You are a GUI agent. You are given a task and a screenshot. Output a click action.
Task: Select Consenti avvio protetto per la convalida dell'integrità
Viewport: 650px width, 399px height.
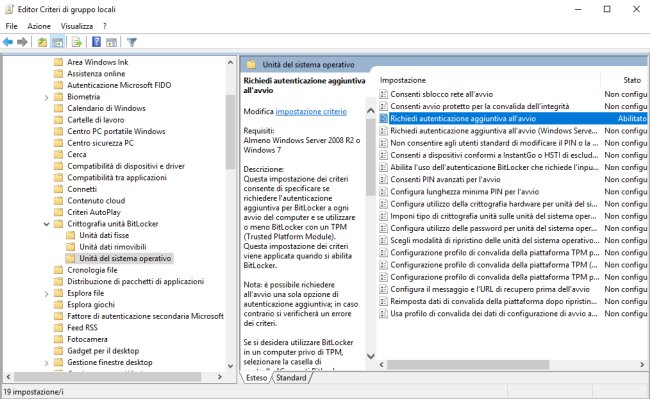tap(513, 106)
